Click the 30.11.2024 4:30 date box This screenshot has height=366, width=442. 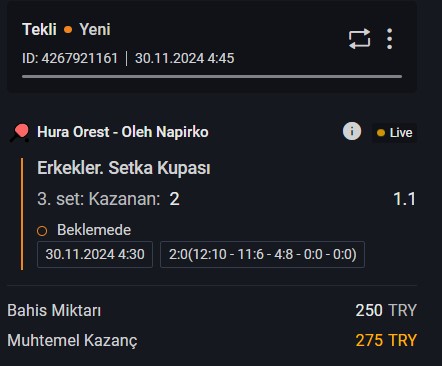95,254
